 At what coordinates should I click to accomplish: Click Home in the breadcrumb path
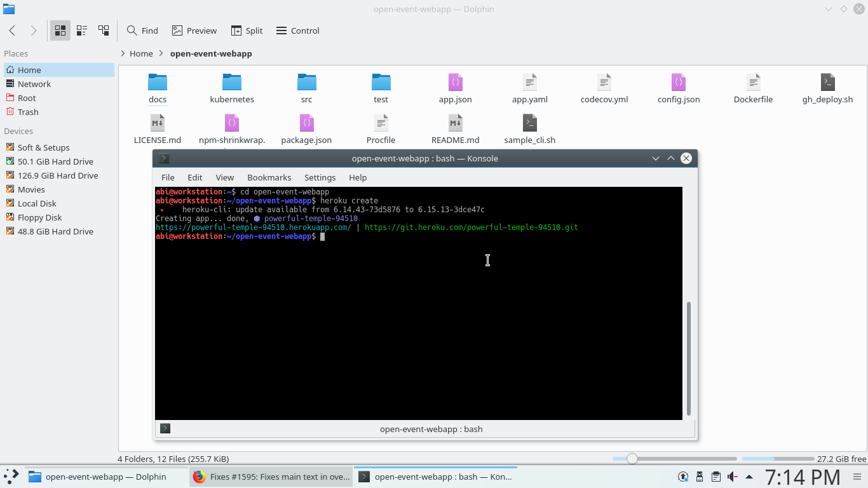141,53
